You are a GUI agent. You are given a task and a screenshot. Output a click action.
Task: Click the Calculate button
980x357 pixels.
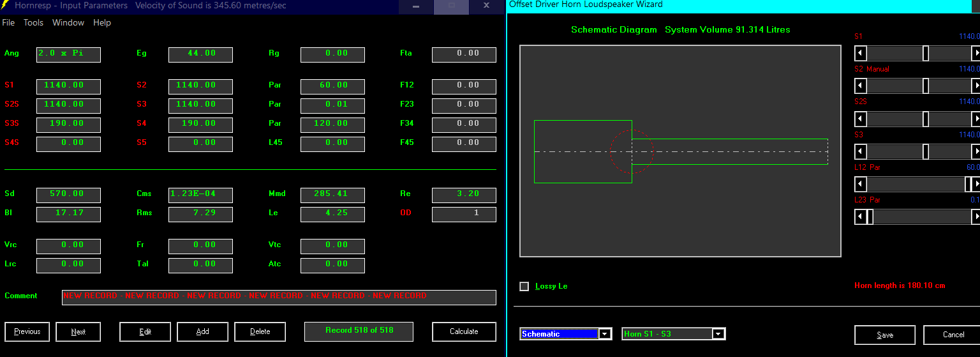point(464,331)
